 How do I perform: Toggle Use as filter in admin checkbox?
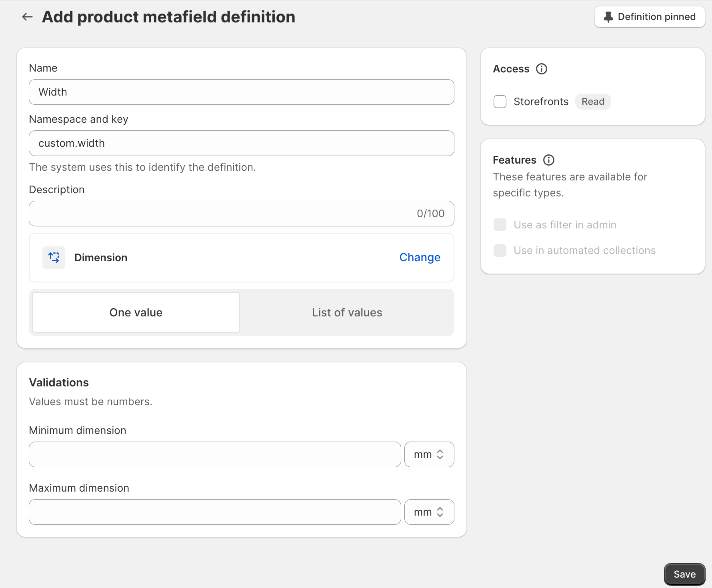pos(500,225)
